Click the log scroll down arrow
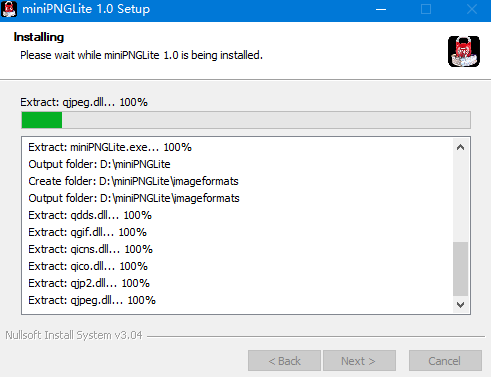 click(x=460, y=305)
